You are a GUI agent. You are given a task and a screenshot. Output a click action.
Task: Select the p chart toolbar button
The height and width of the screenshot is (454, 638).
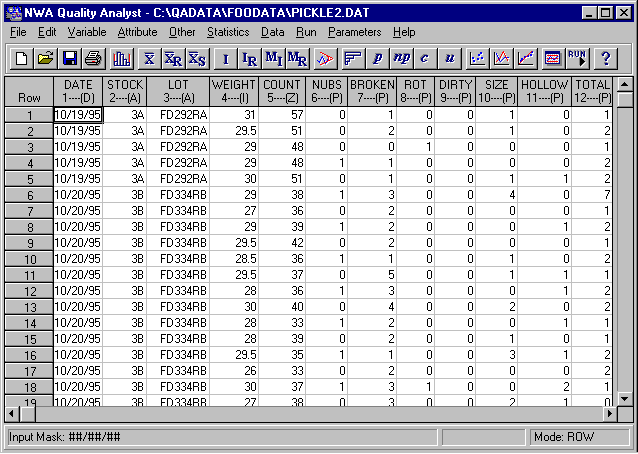(378, 58)
